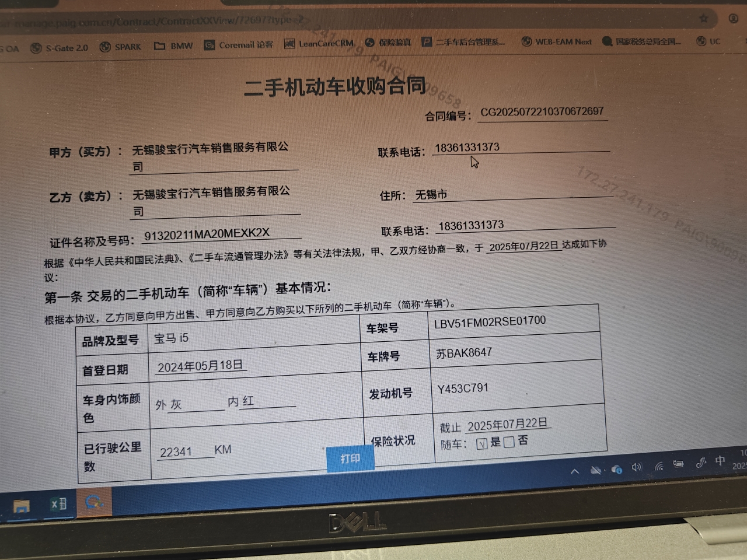Open the volume speaker tray icon
This screenshot has width=747, height=560.
click(637, 467)
